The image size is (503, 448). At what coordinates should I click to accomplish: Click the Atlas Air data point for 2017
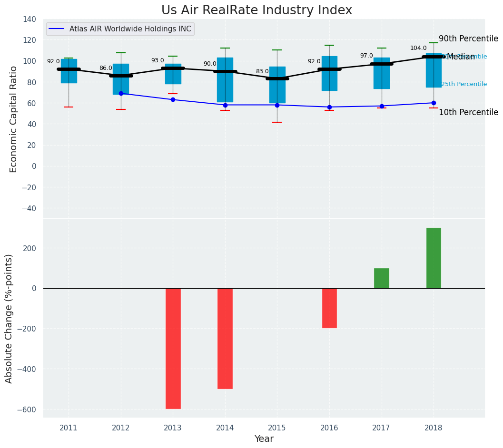click(382, 106)
